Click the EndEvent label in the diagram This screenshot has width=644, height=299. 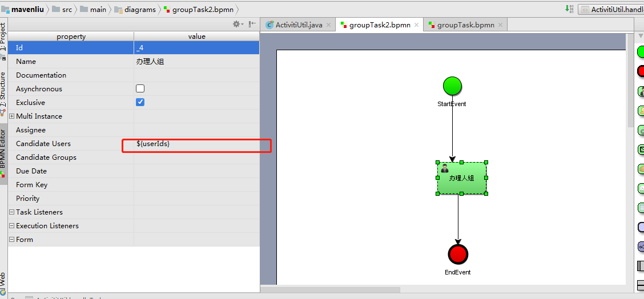[457, 272]
